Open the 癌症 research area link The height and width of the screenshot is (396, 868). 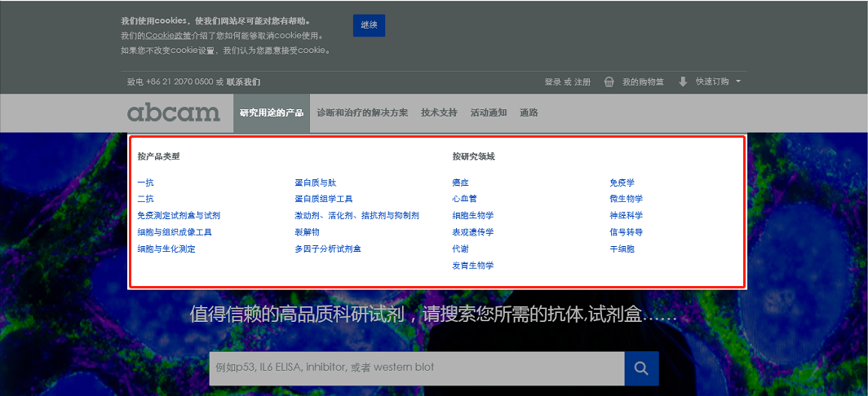pos(460,183)
